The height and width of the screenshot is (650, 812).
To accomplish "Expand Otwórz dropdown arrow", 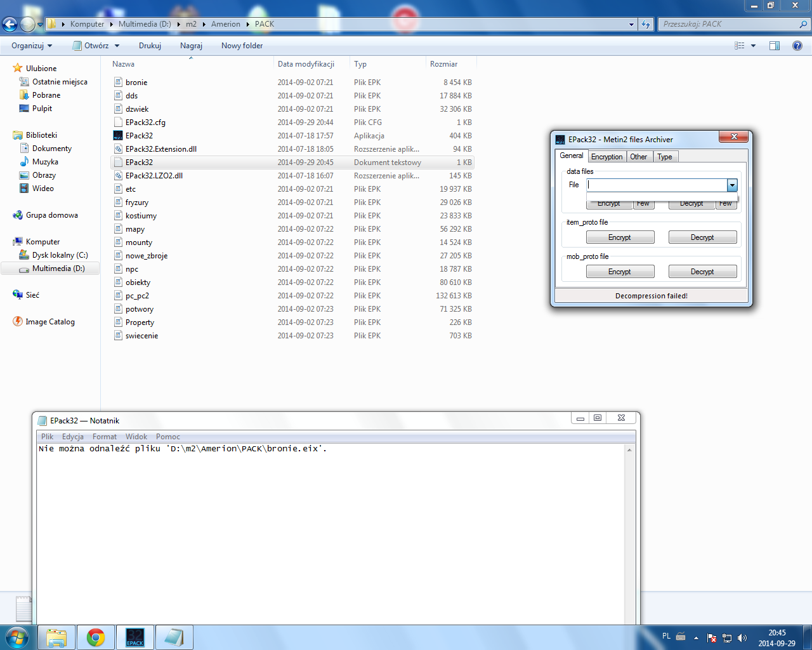I will (x=117, y=46).
